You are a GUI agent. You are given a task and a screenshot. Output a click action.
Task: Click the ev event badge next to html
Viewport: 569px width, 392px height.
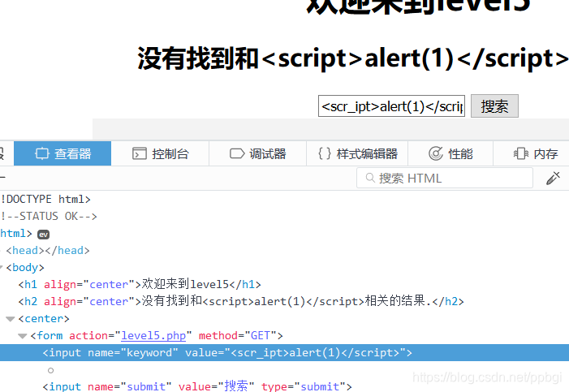pos(44,235)
